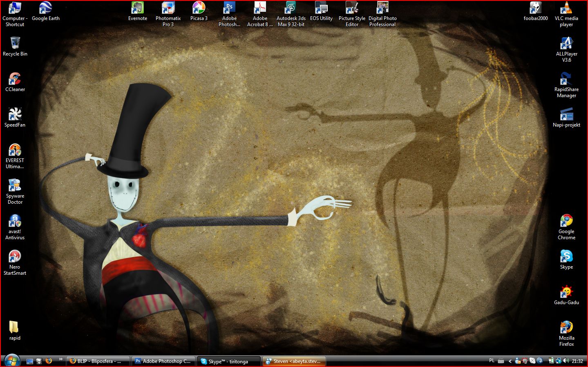
Task: Select the Nero StartSmart shortcut
Action: coord(15,257)
